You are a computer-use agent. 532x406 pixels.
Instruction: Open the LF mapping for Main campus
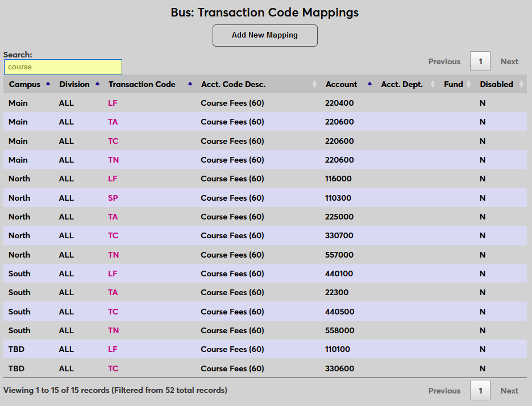pyautogui.click(x=113, y=103)
